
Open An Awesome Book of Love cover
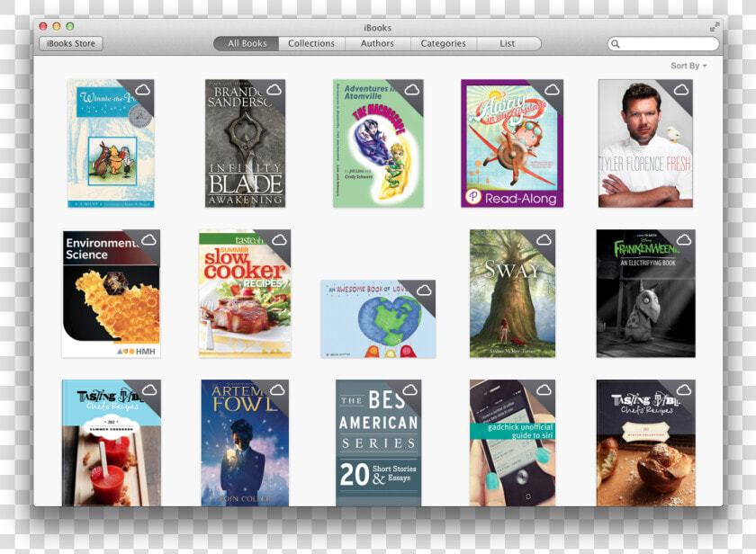(379, 319)
